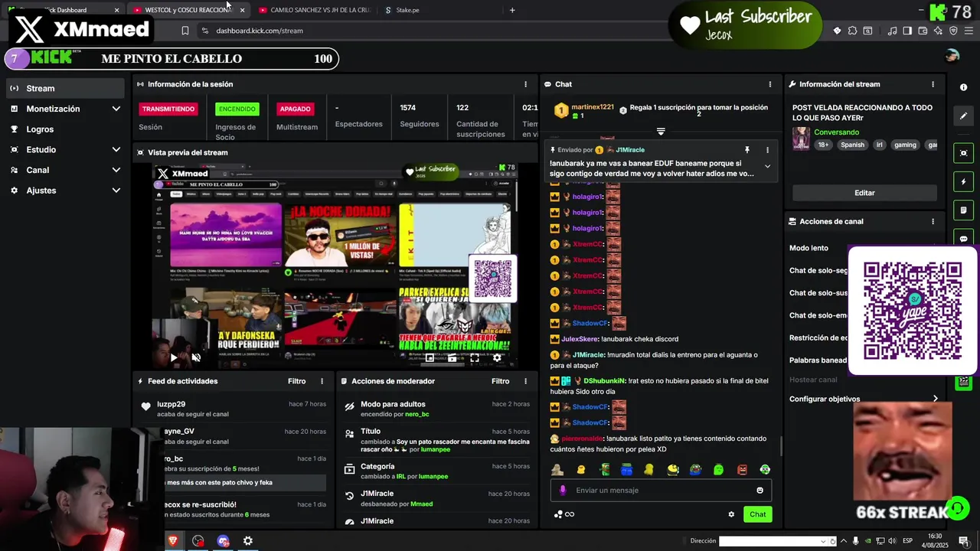Open Configurar objetivos arrow
The width and height of the screenshot is (980, 551).
(x=935, y=399)
